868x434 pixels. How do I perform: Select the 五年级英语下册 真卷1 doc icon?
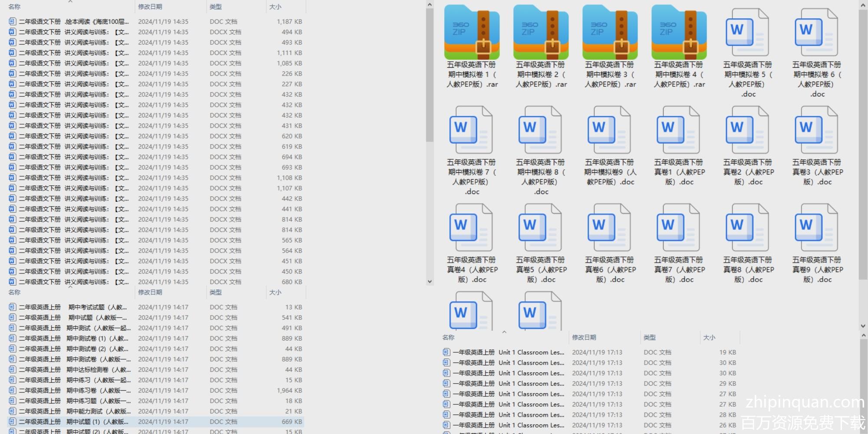(x=678, y=130)
